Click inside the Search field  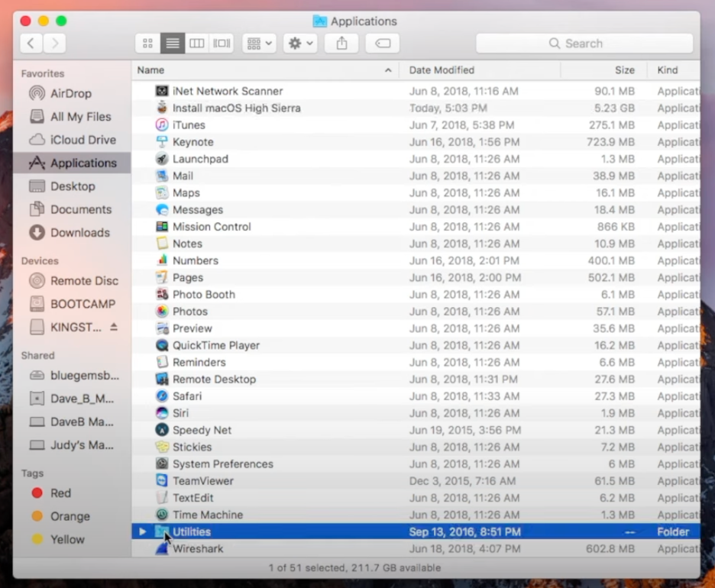[x=584, y=44]
